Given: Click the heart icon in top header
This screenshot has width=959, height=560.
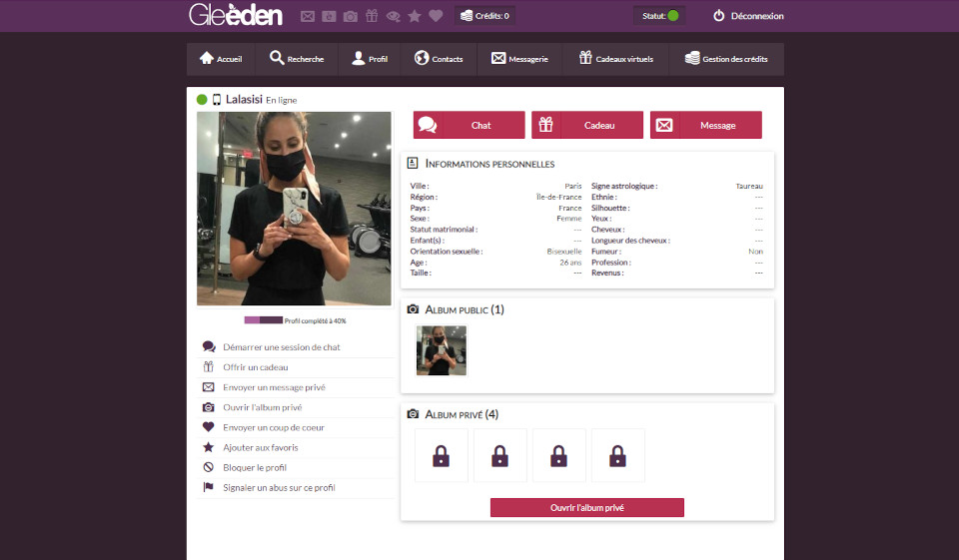Looking at the screenshot, I should [x=436, y=16].
